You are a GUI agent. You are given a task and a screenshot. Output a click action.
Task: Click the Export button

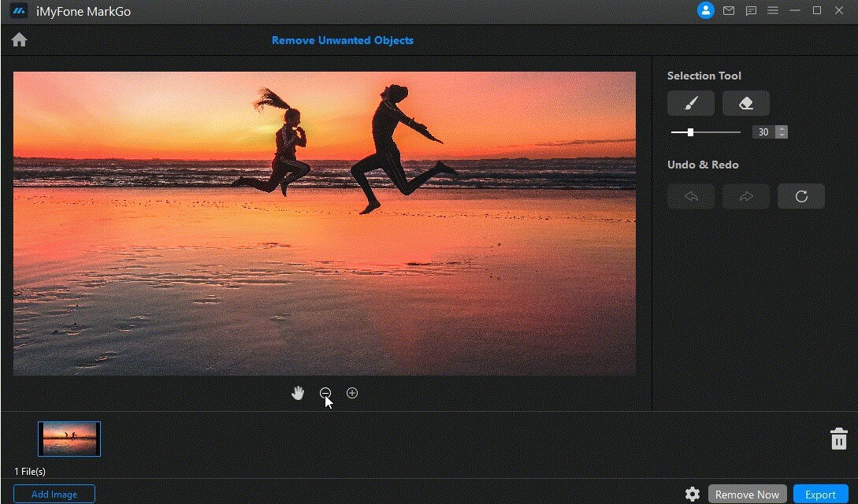pyautogui.click(x=820, y=495)
